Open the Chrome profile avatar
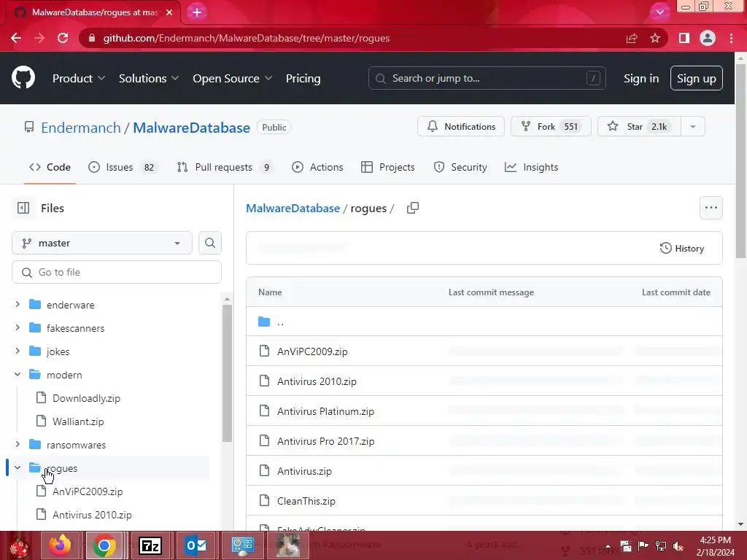 708,38
